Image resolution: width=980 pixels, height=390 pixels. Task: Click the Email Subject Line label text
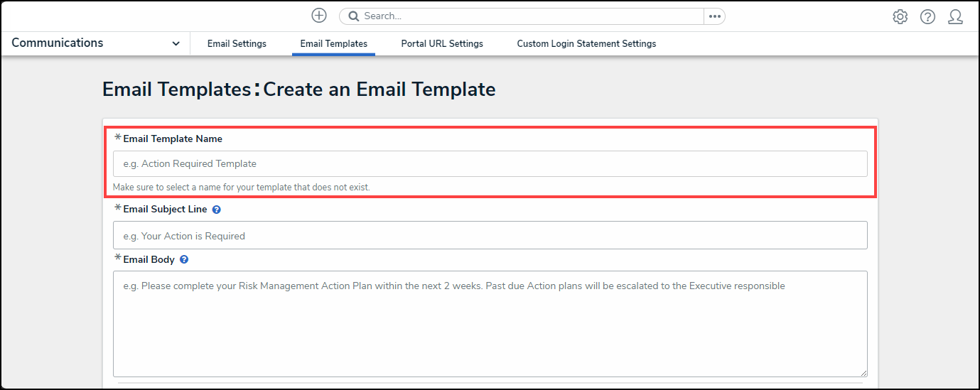tap(165, 210)
